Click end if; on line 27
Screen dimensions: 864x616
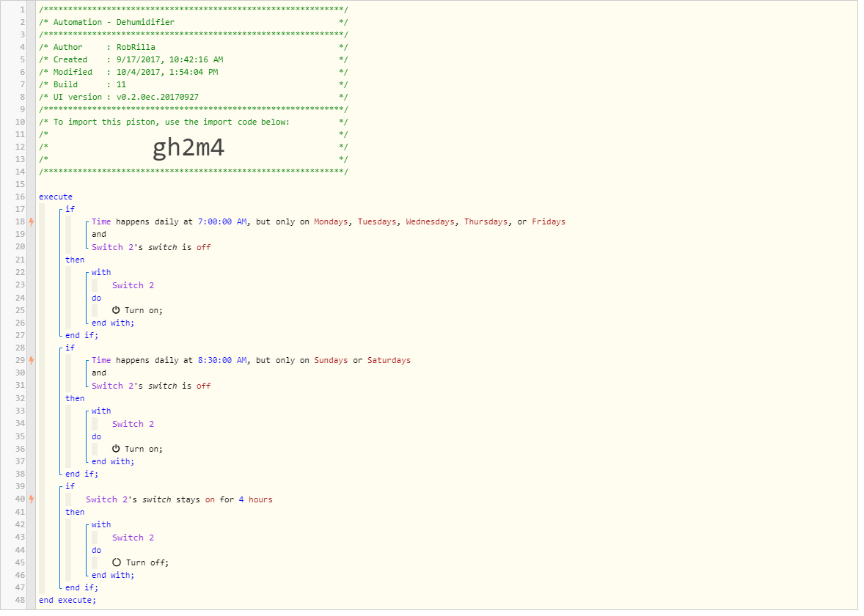[81, 336]
